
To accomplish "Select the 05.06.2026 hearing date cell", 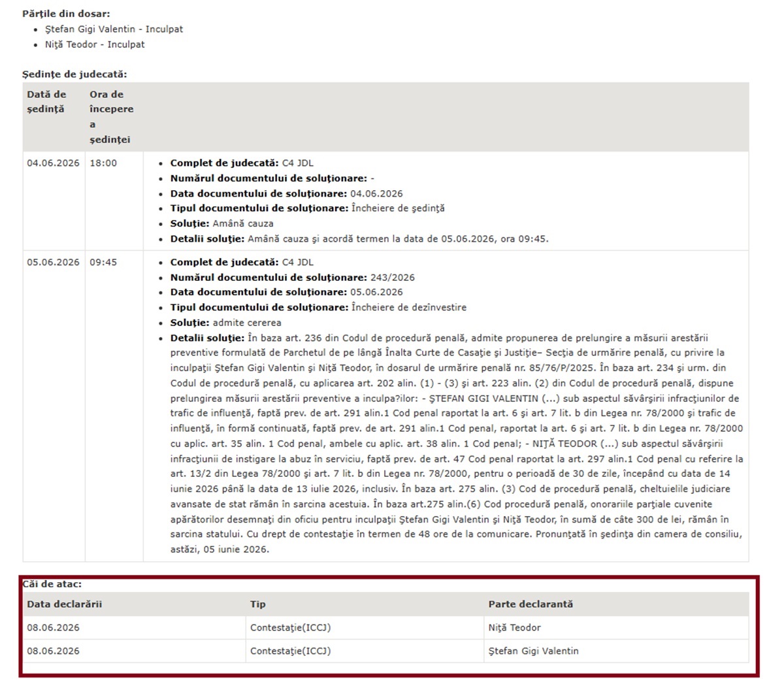I will 53,262.
